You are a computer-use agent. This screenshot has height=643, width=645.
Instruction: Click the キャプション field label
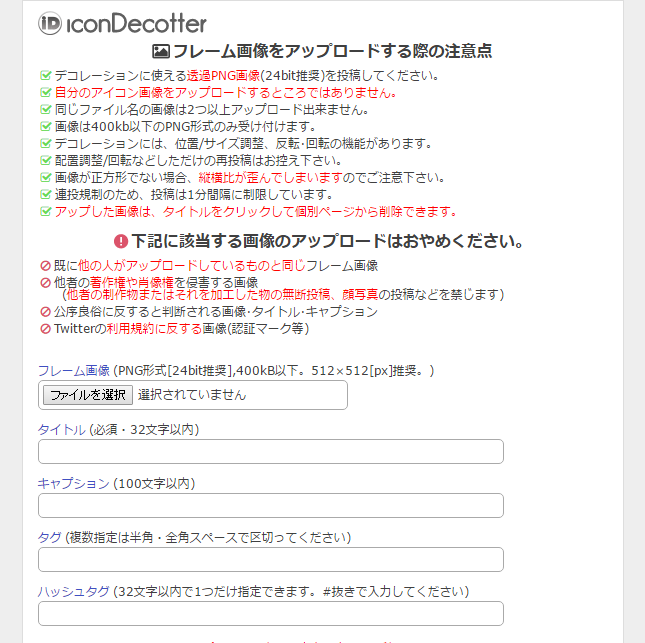point(73,483)
